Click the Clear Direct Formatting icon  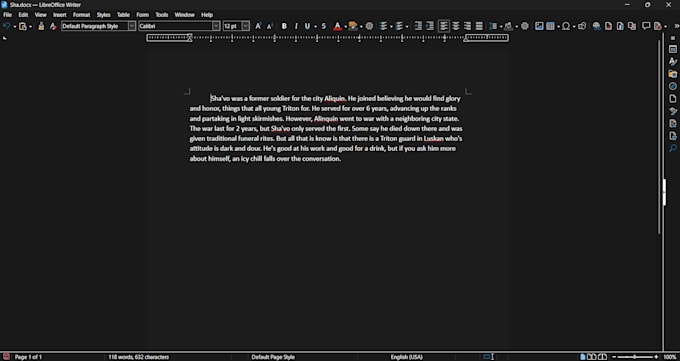53,26
